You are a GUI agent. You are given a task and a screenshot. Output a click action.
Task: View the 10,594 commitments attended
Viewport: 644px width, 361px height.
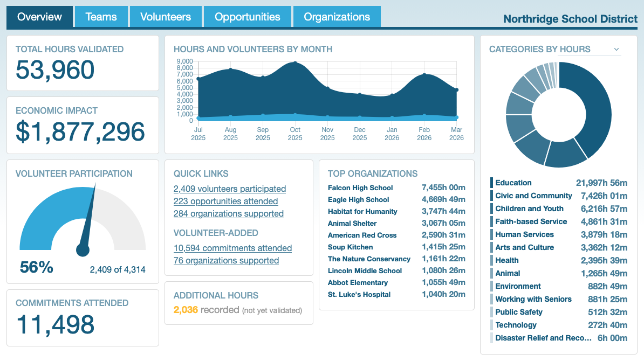pyautogui.click(x=232, y=248)
